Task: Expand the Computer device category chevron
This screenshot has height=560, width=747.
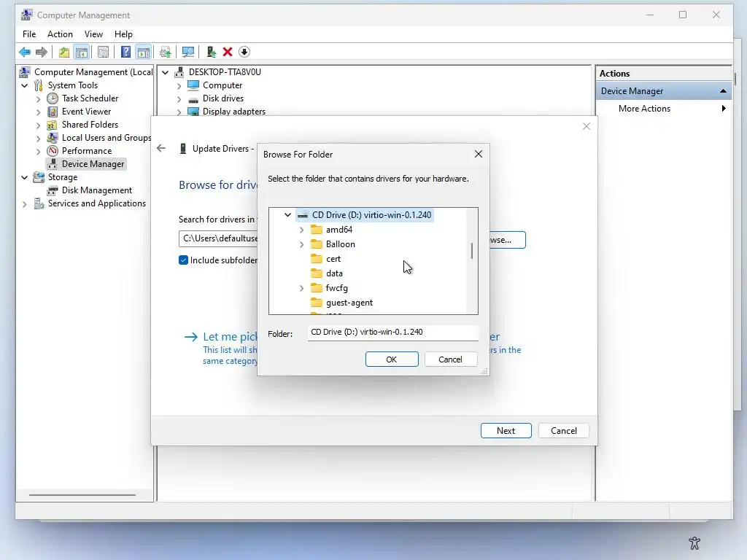Action: coord(179,86)
